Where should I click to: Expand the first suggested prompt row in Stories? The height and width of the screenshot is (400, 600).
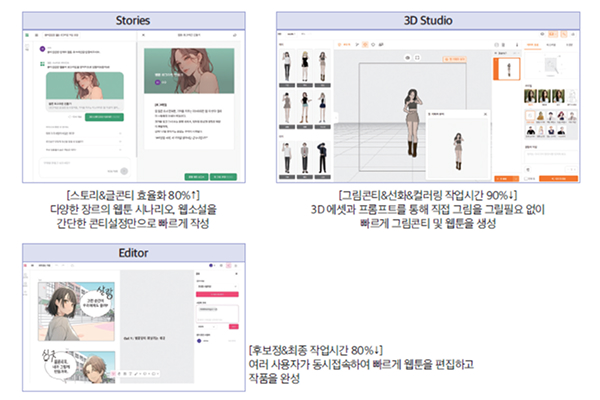point(121,133)
